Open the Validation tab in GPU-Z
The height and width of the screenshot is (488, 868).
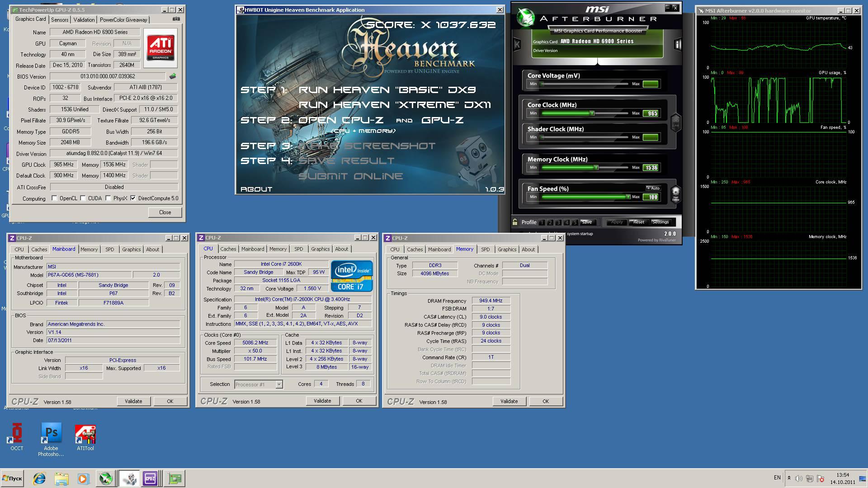84,20
